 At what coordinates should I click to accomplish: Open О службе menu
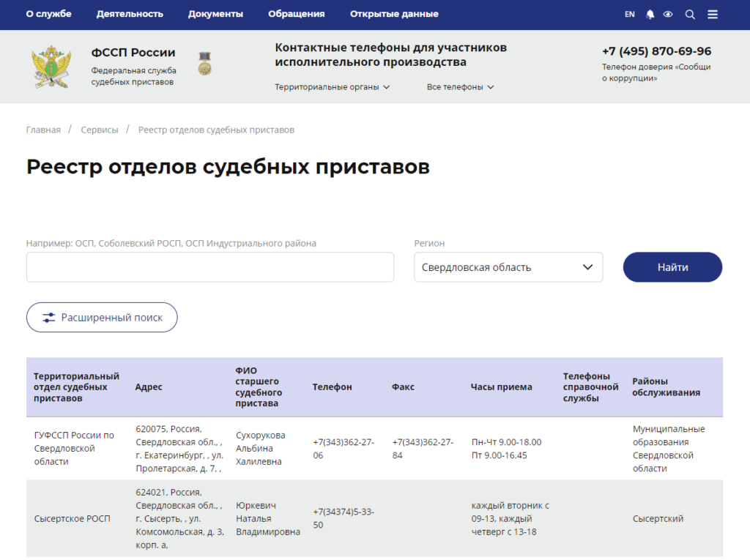click(49, 14)
